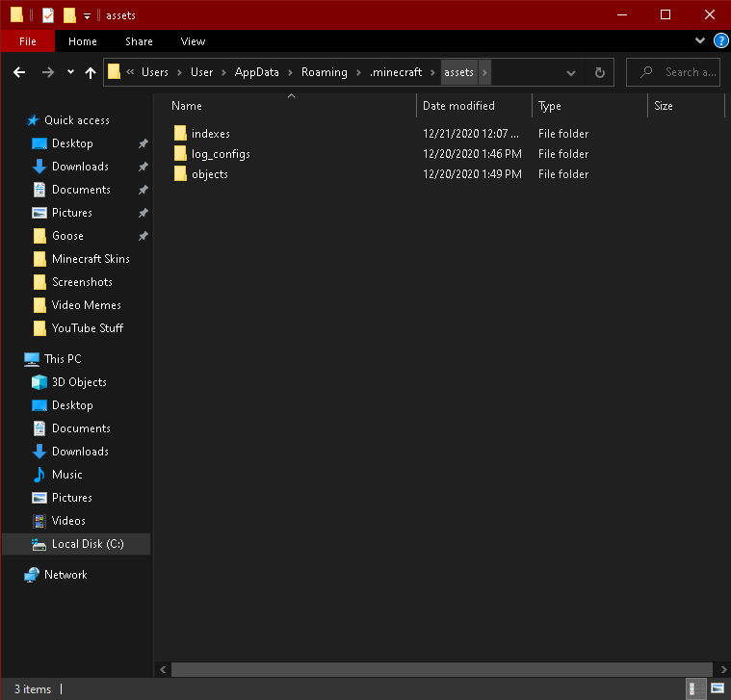Switch to the View ribbon tab
The width and height of the screenshot is (731, 700).
point(193,41)
